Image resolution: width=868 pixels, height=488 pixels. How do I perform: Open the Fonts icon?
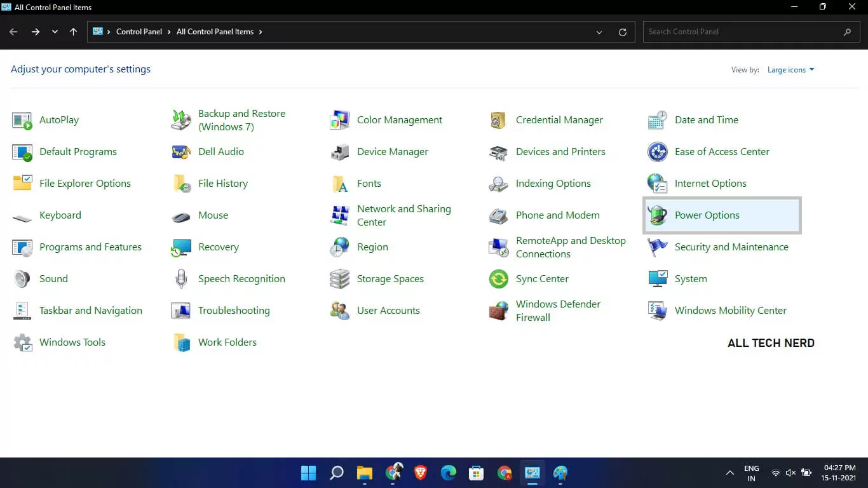click(x=340, y=184)
